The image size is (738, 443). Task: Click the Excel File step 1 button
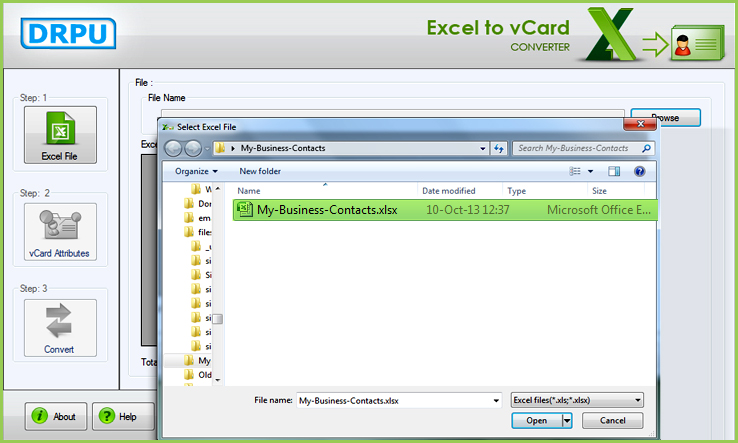[x=60, y=135]
